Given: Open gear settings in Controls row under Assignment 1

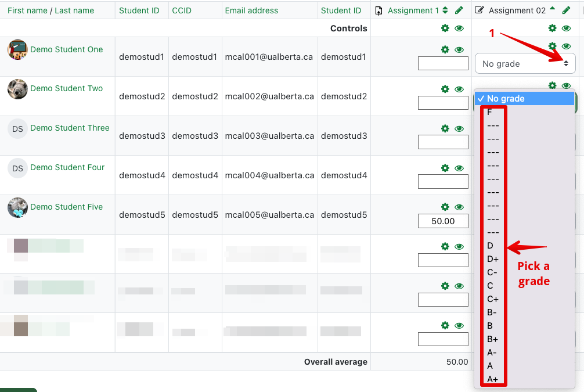Looking at the screenshot, I should point(445,28).
